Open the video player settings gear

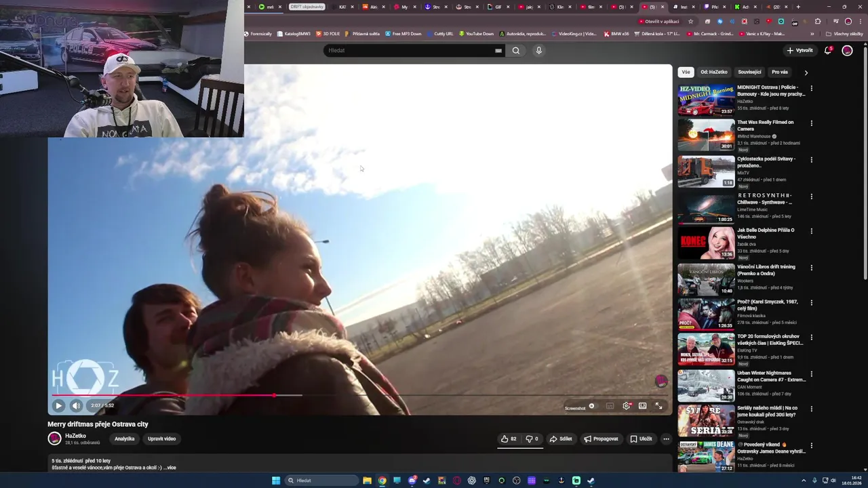point(627,406)
